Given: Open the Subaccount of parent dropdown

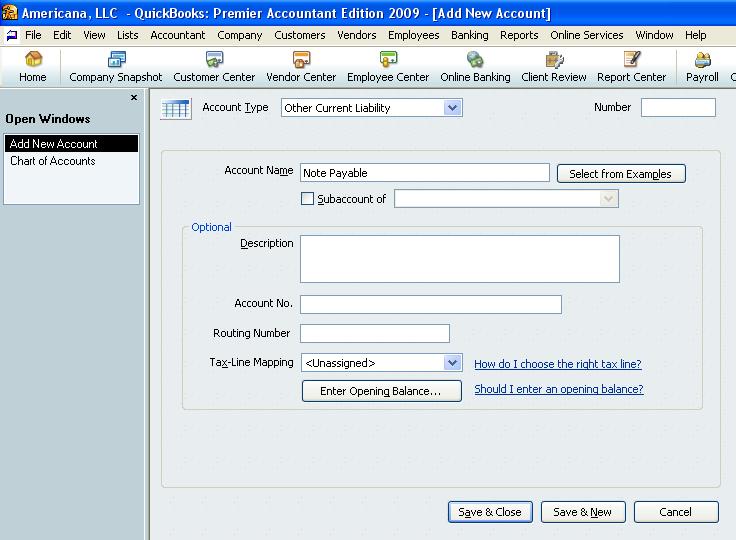Looking at the screenshot, I should (608, 199).
